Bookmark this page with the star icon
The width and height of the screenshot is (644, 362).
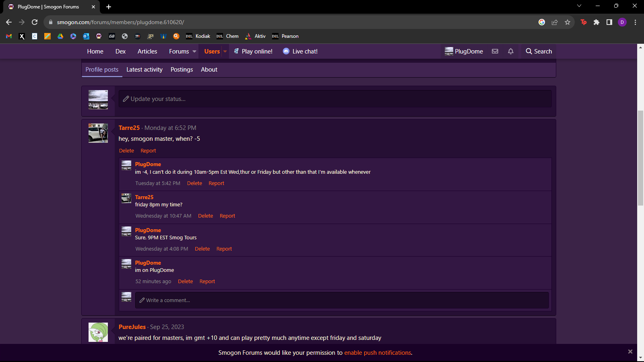click(x=568, y=23)
